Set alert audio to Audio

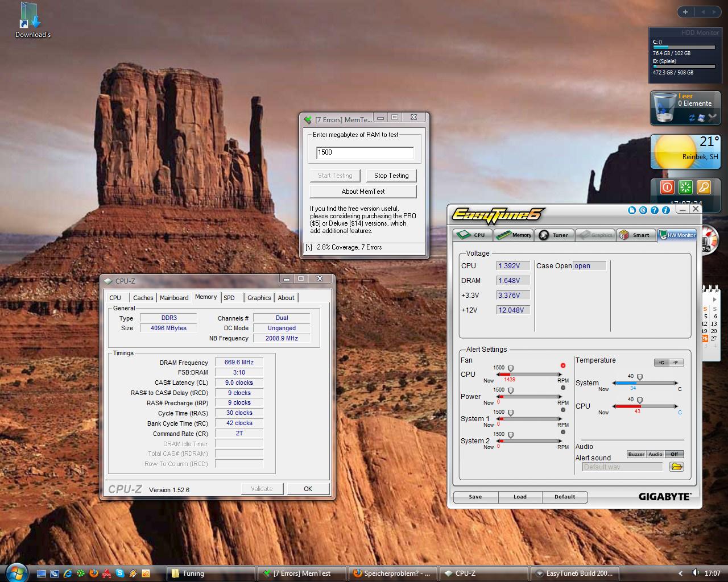[x=655, y=454]
